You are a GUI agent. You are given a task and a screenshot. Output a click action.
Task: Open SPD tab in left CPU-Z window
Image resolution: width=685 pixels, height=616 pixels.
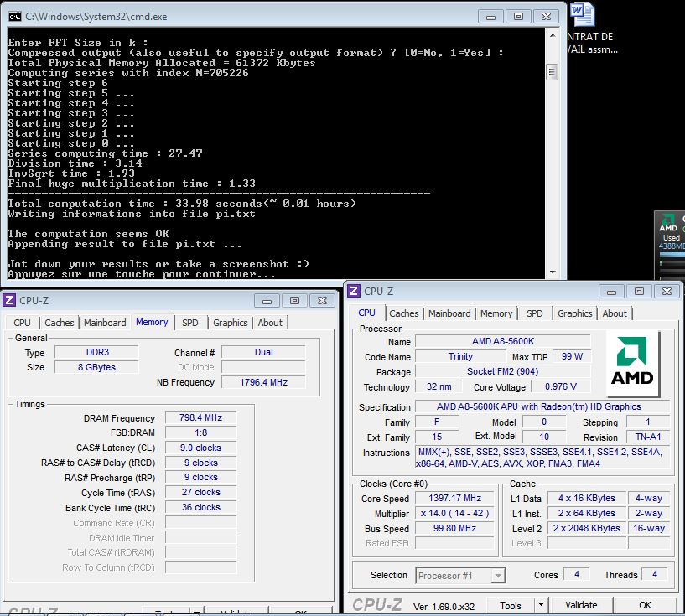[x=190, y=323]
